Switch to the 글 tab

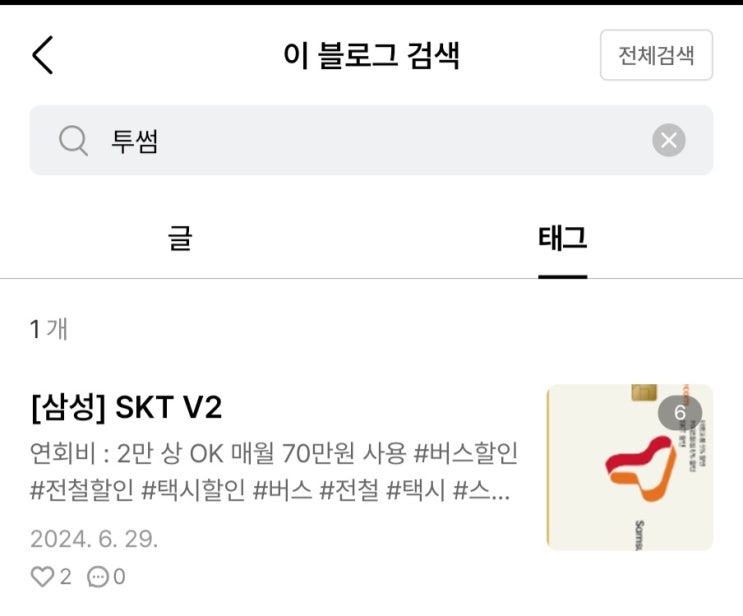tap(180, 238)
